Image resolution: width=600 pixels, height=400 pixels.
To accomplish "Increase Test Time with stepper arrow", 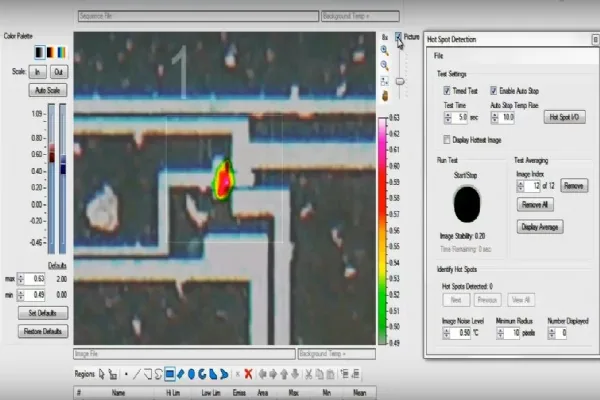I will coord(448,114).
